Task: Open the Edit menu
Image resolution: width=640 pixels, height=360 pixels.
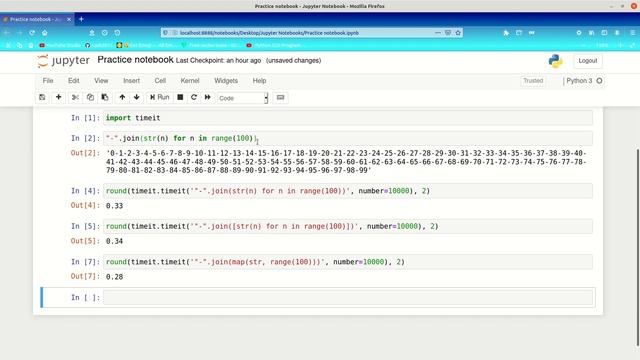Action: [x=73, y=81]
